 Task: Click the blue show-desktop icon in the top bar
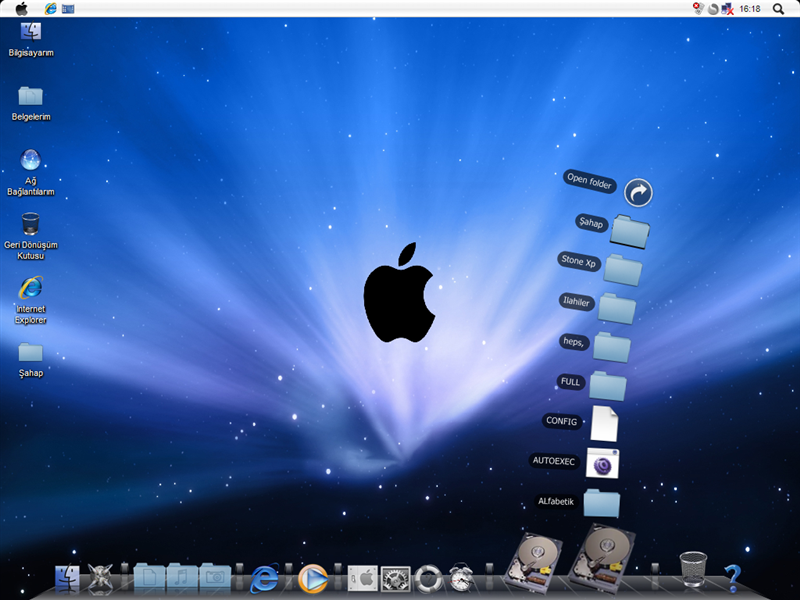tap(68, 9)
